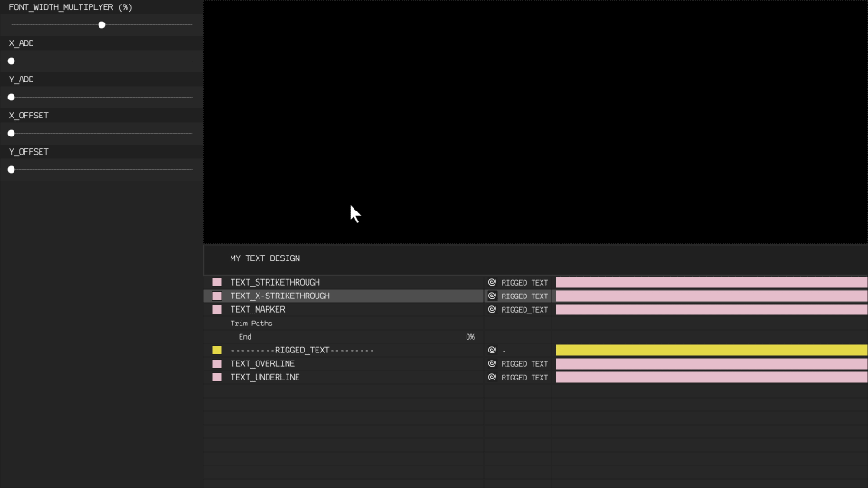This screenshot has width=868, height=488.
Task: Click the Y_ADD label
Action: 21,80
